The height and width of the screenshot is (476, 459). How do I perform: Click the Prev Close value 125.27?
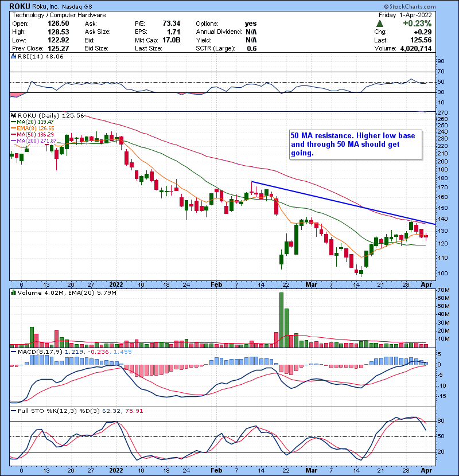coord(59,48)
